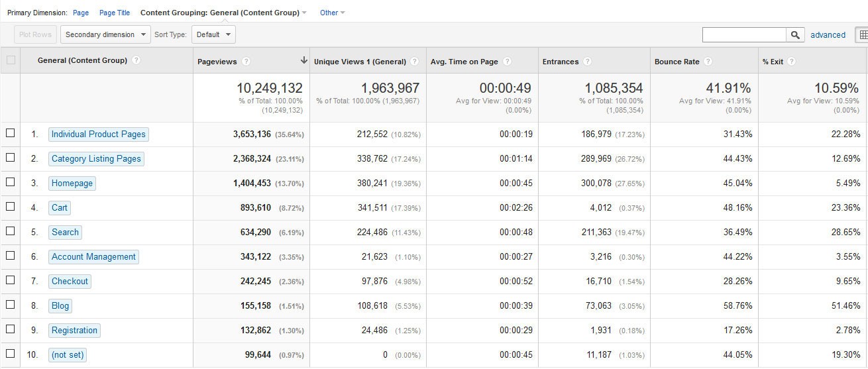Toggle the select-all checkbox in header row
868x369 pixels.
(10, 60)
